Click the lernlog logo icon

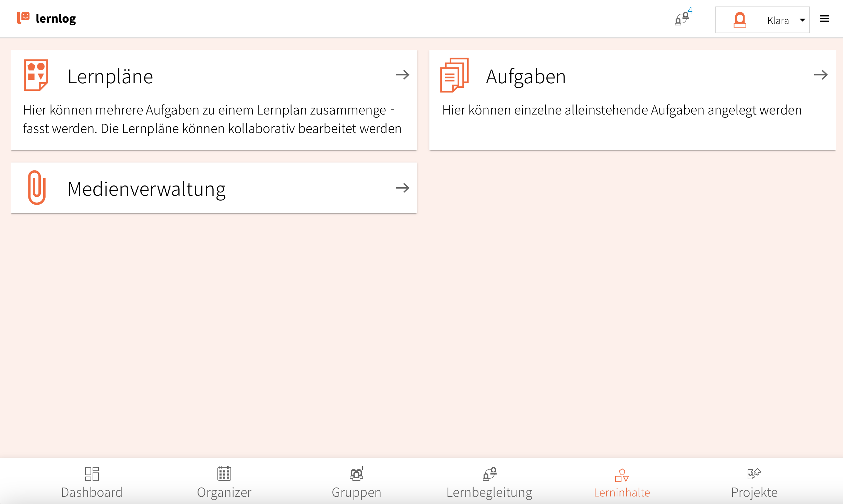click(x=23, y=18)
